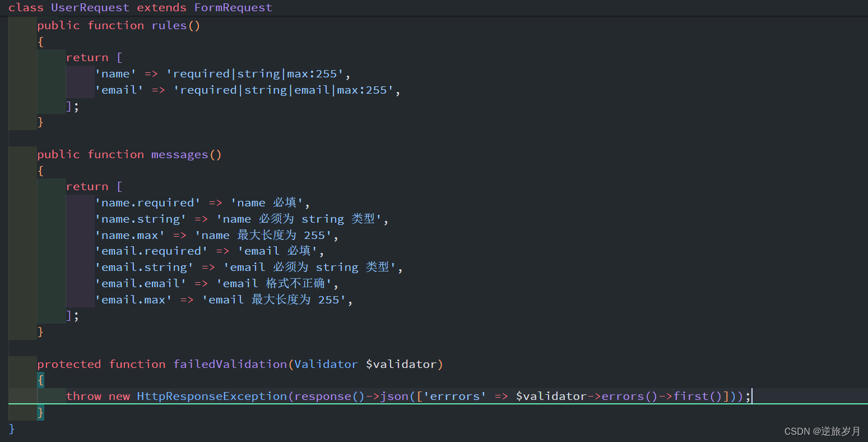The height and width of the screenshot is (442, 868).
Task: Click the highlighted closing brace of failedValidation
Action: click(40, 412)
